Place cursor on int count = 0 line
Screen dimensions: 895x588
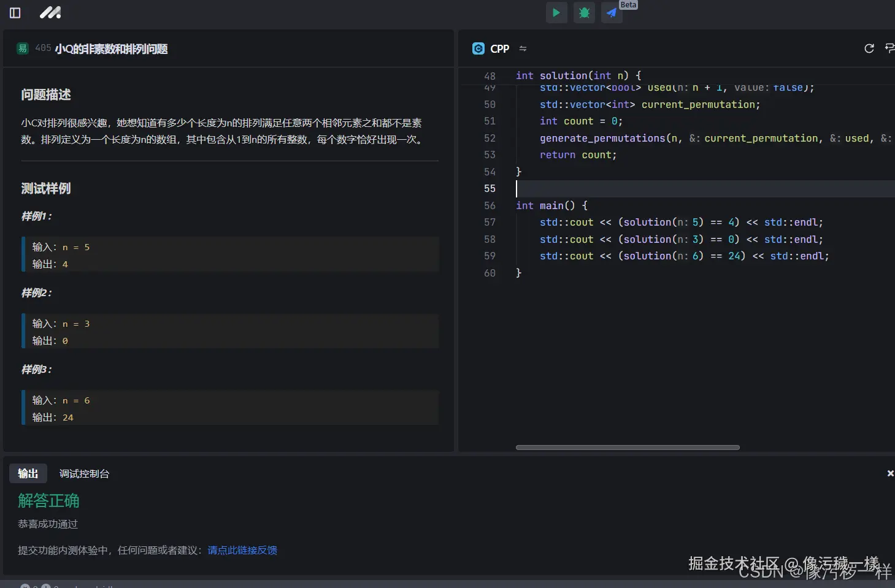click(581, 121)
